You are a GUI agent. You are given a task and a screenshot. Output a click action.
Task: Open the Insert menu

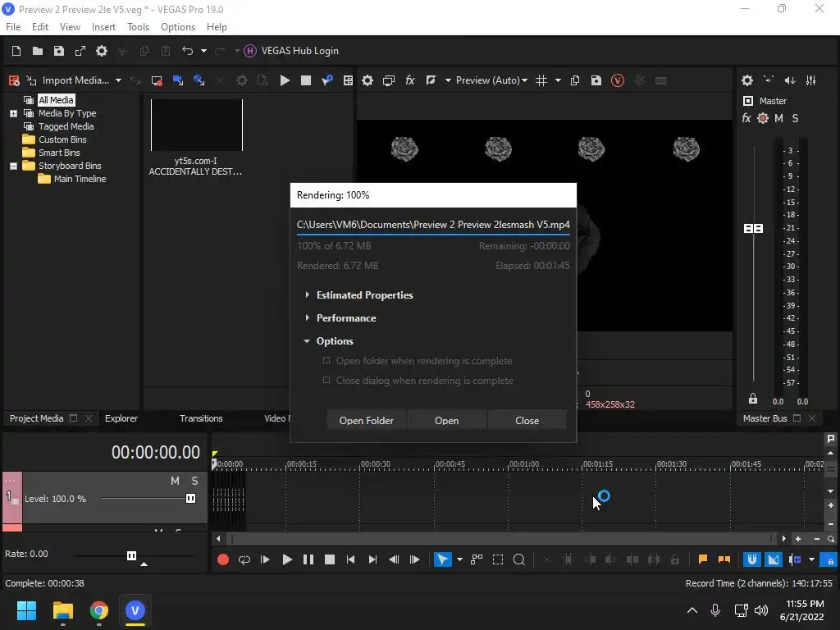pyautogui.click(x=103, y=27)
